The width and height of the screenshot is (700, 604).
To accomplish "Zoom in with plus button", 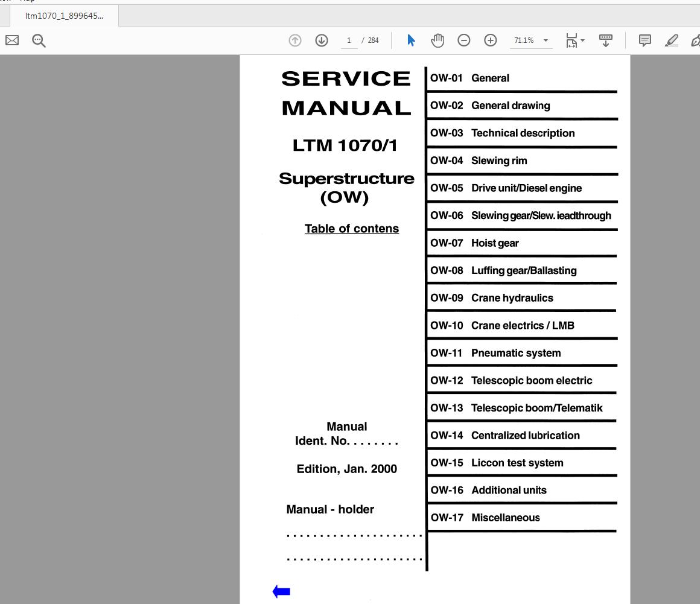I will [x=490, y=40].
